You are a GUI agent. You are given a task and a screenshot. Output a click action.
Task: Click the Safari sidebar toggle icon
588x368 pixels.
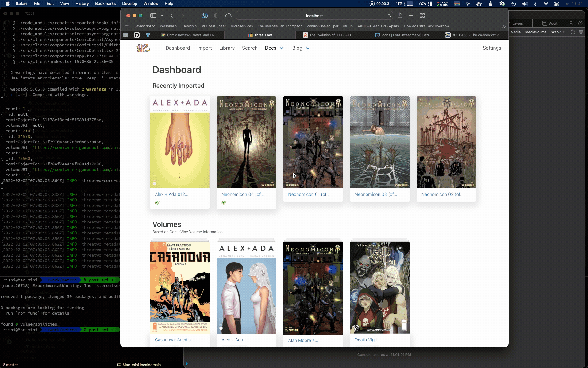153,16
